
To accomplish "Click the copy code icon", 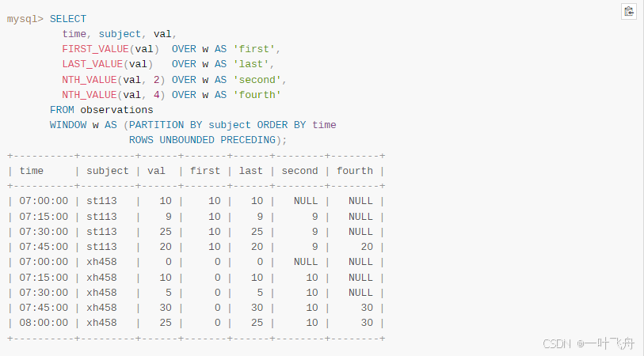I will (628, 11).
